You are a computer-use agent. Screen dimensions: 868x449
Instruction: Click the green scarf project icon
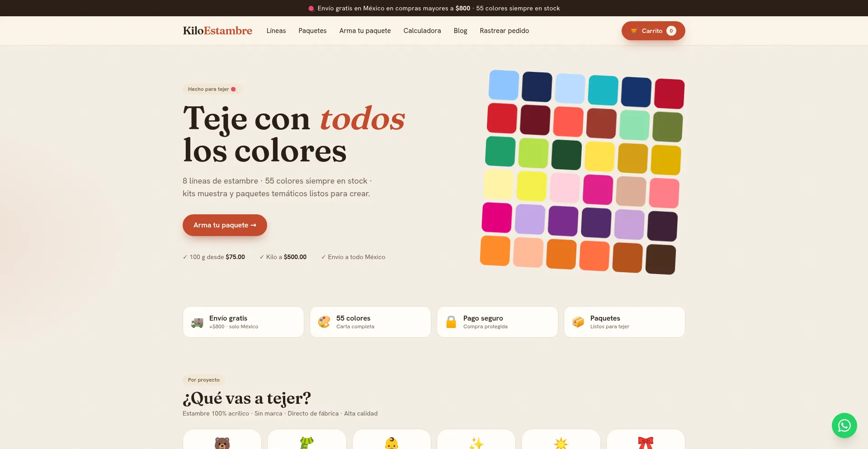(x=307, y=443)
